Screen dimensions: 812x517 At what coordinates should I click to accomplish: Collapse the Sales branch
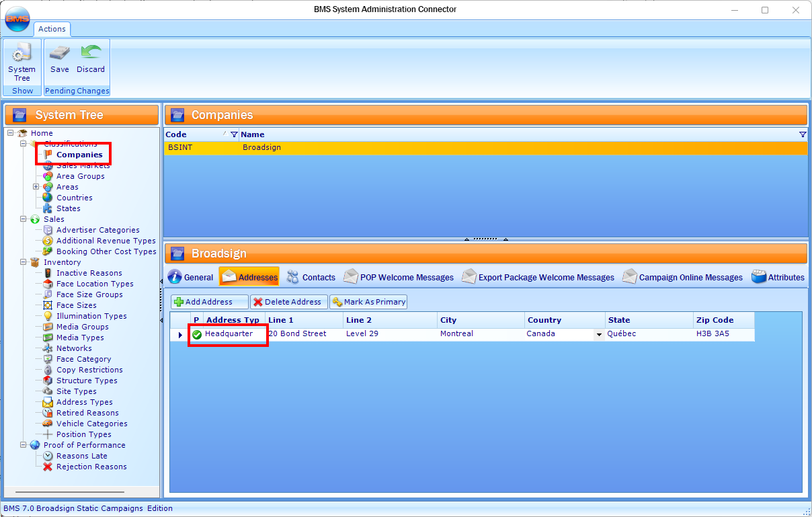[24, 219]
